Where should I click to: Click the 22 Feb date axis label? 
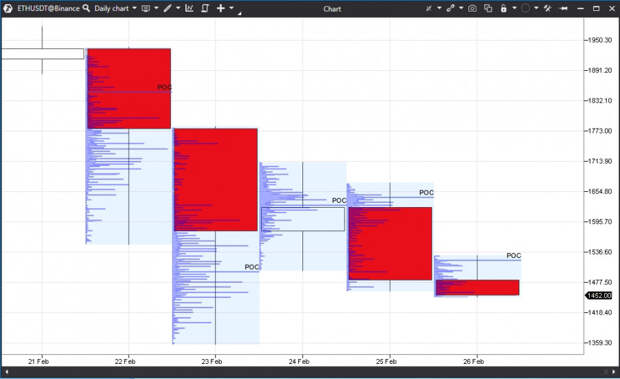[x=125, y=361]
